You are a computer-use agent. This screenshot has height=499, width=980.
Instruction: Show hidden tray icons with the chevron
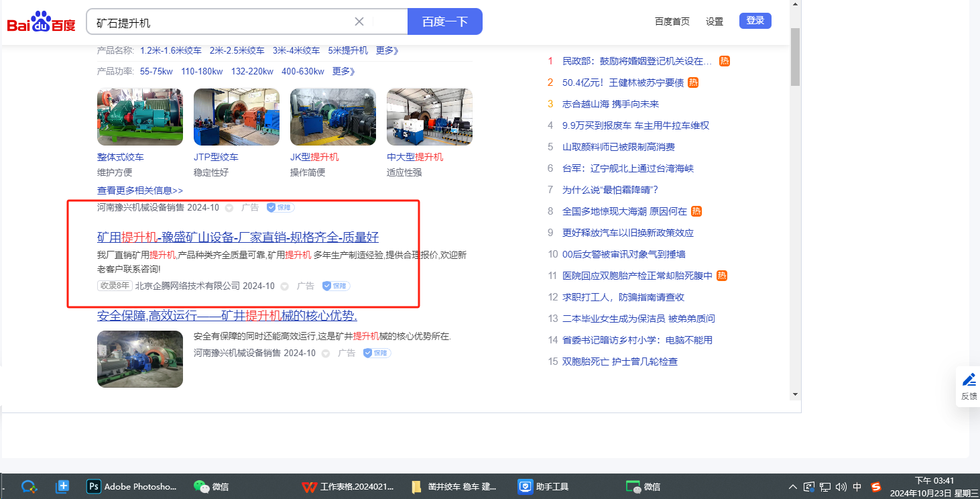(x=793, y=487)
